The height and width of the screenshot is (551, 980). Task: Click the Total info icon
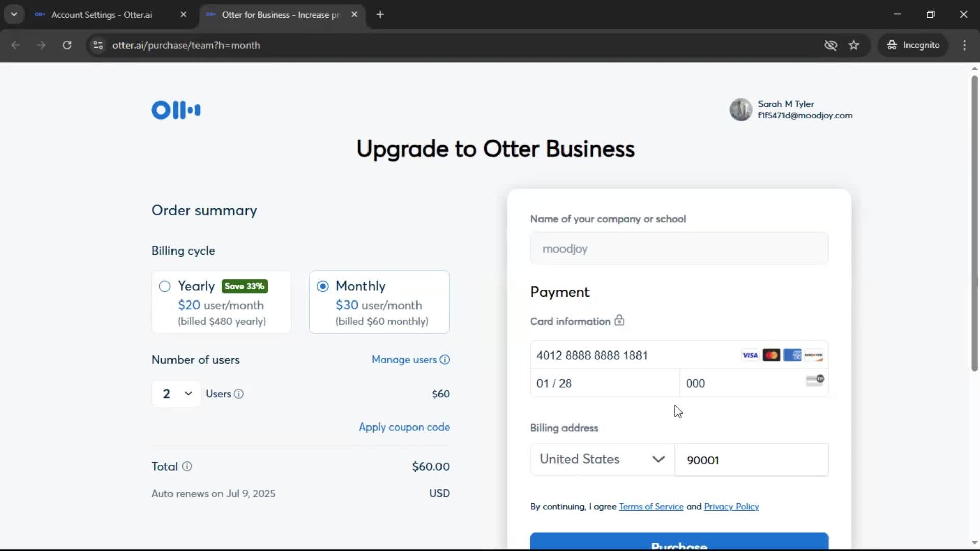[x=187, y=466]
